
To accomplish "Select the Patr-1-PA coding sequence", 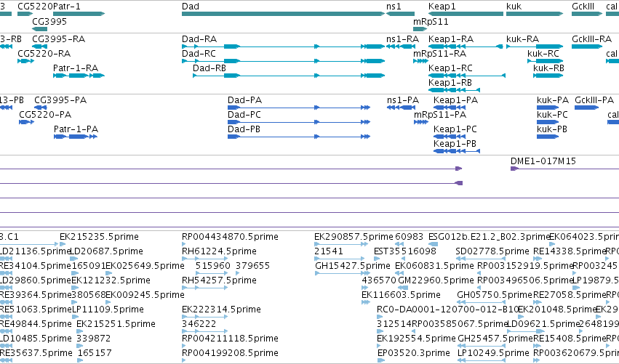I will pos(76,137).
